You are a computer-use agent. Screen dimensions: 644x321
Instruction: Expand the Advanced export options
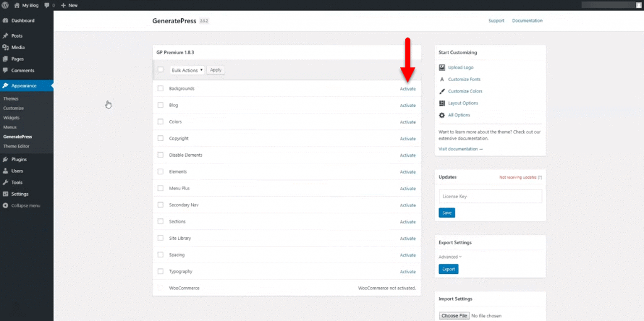pyautogui.click(x=450, y=257)
